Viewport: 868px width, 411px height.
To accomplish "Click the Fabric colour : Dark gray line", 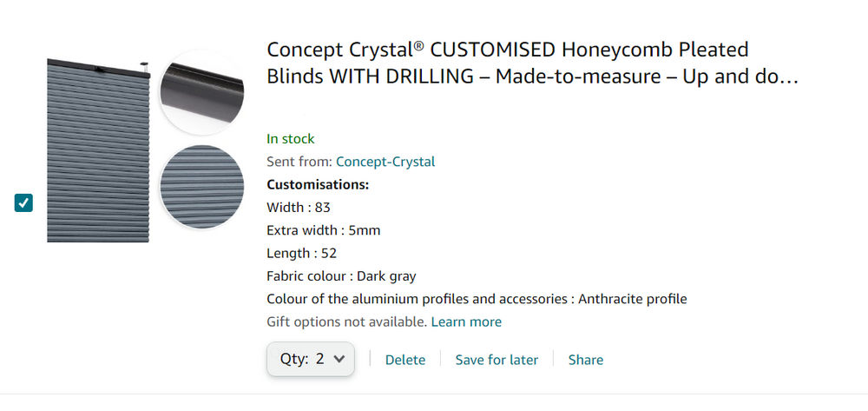I will tap(341, 276).
